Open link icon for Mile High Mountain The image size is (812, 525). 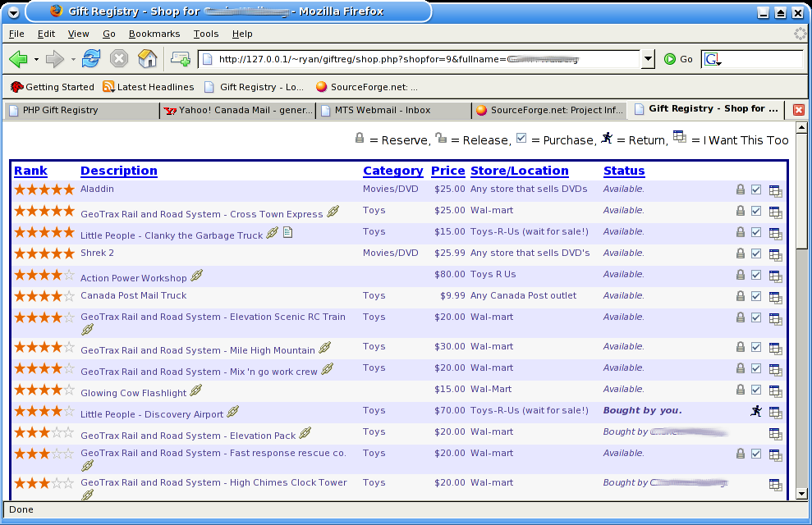coord(324,348)
